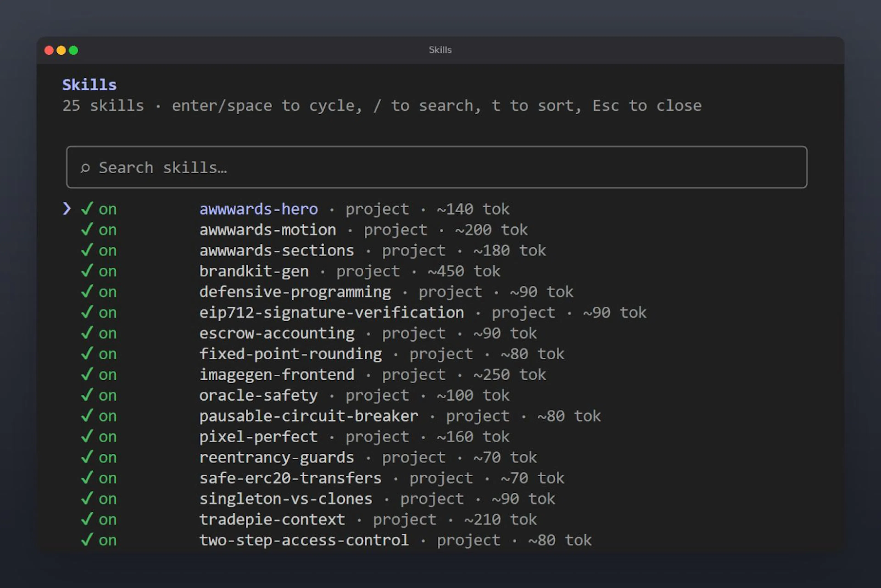This screenshot has width=881, height=588.
Task: Click the checkmark icon for two-step-access-control
Action: [x=87, y=540]
